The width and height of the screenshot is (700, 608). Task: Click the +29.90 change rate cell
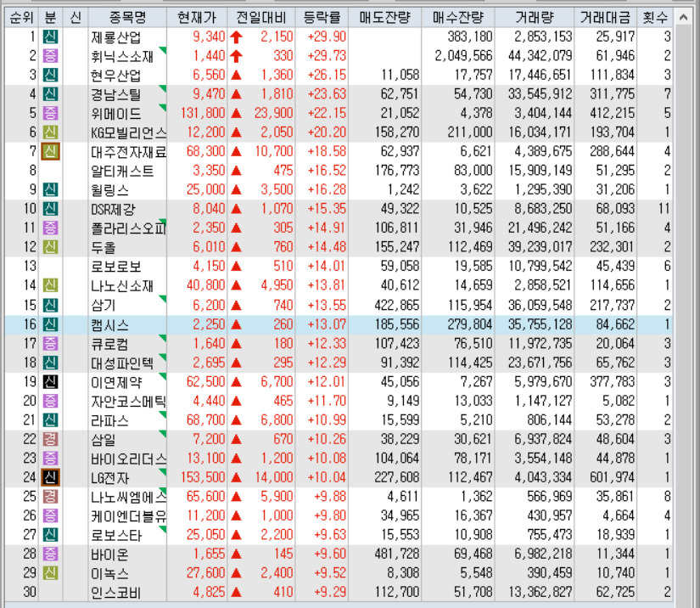(x=327, y=37)
